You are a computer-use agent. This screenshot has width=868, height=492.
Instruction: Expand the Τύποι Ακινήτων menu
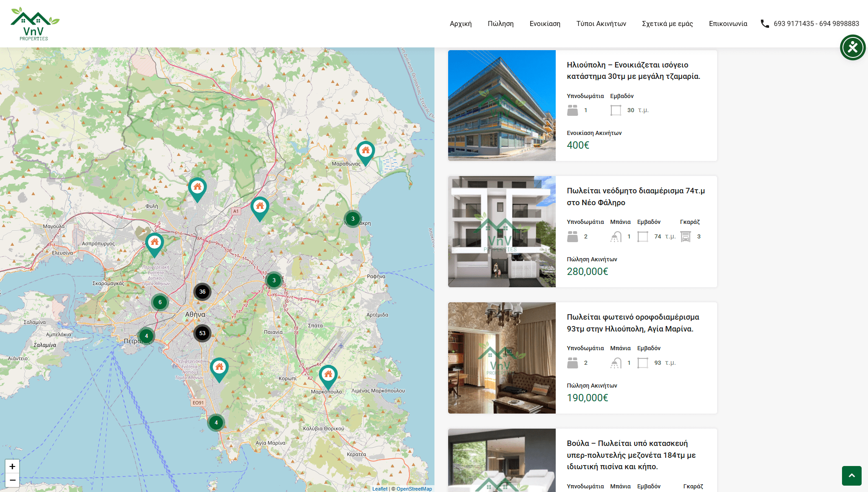tap(601, 24)
